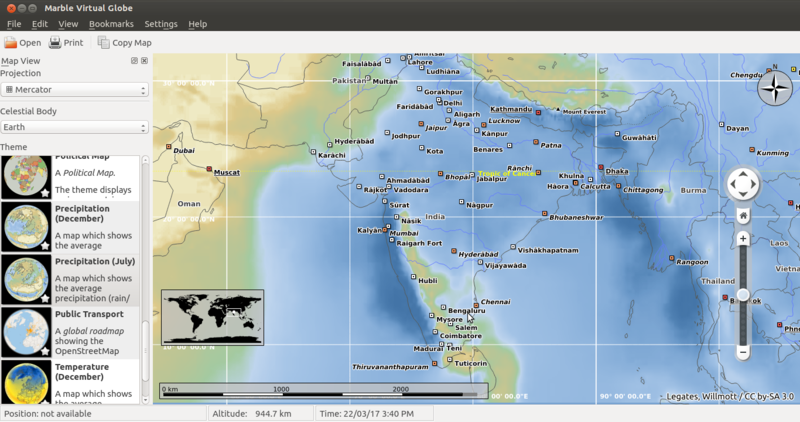Click the Delhi city label
The width and height of the screenshot is (800, 422).
[453, 103]
